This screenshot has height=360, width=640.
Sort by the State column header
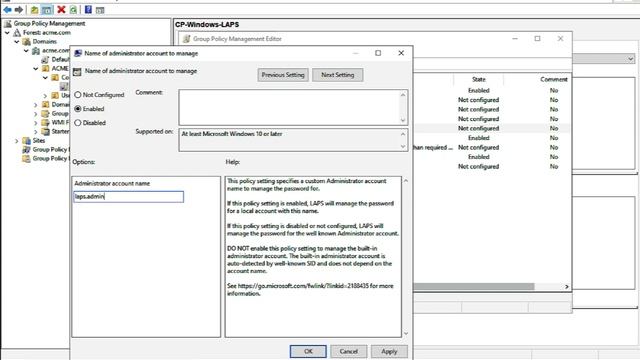point(478,80)
